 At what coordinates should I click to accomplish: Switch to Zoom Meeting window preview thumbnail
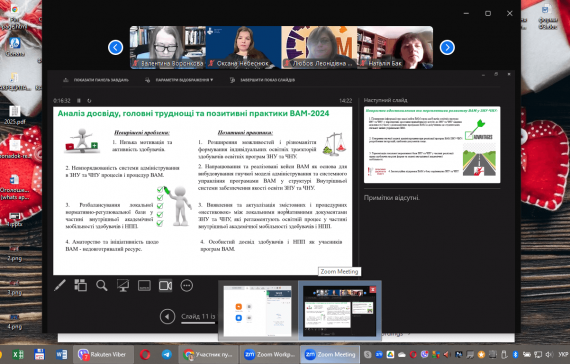(x=340, y=311)
